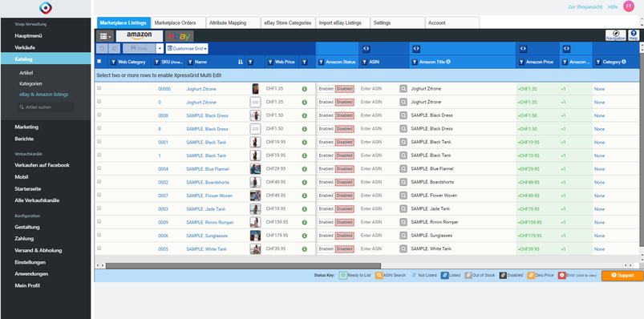
Task: Search ASIN for SAMPLE. Blue Flannel row
Action: coord(403,169)
